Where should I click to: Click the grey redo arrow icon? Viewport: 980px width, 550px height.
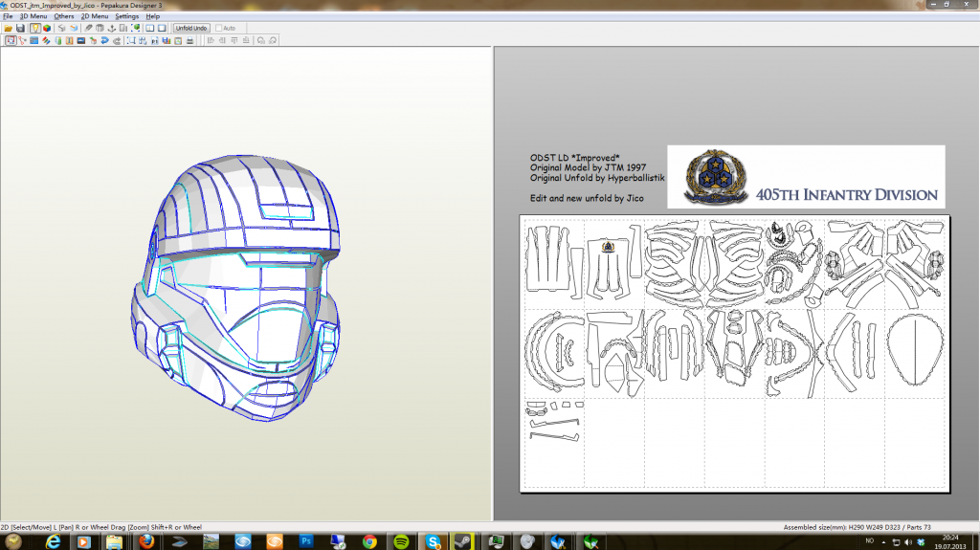pos(117,40)
